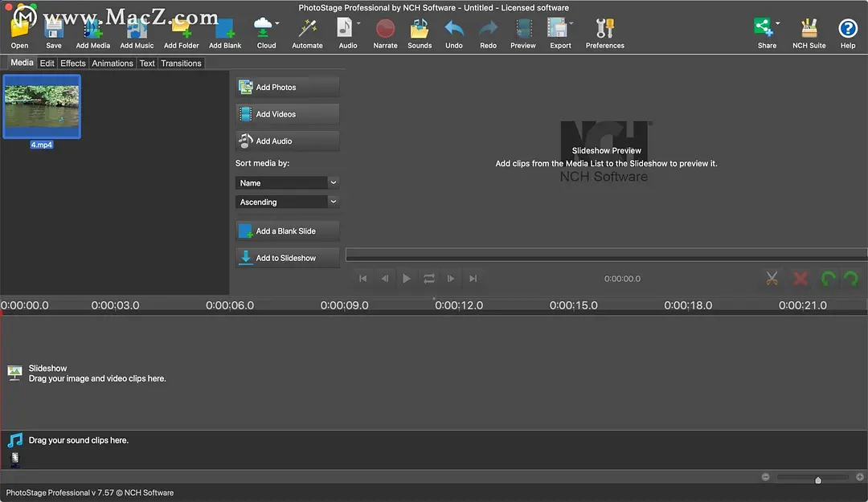Click the preview seek progress bar
Viewport: 868px width, 502px height.
tap(606, 255)
